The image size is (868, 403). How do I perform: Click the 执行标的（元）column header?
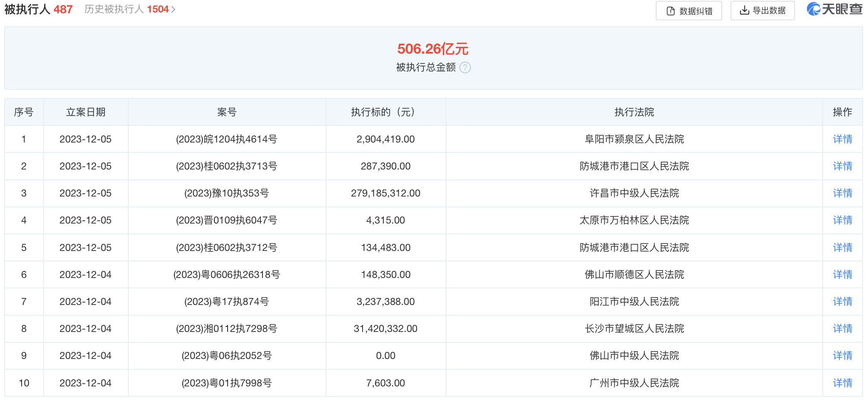385,112
